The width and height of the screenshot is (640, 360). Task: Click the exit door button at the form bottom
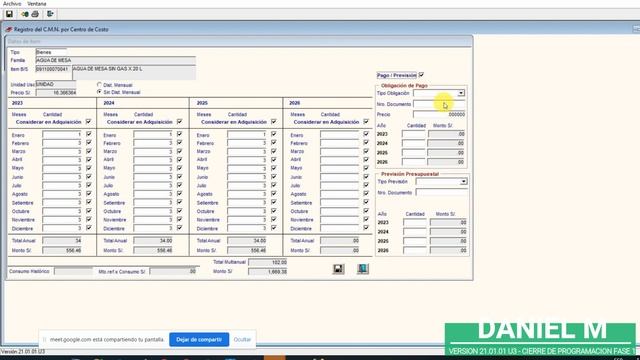[x=362, y=269]
